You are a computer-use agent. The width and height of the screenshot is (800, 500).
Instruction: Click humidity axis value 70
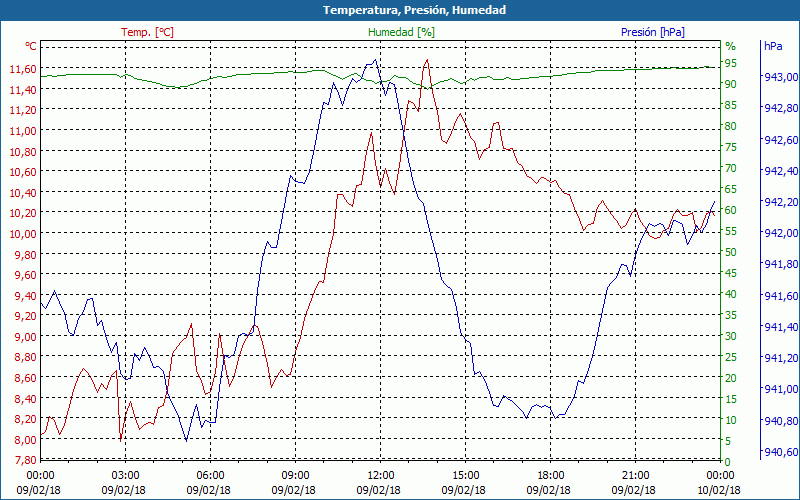731,168
